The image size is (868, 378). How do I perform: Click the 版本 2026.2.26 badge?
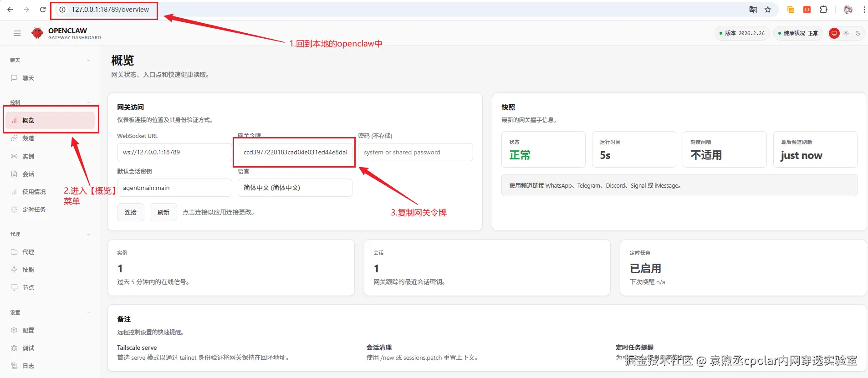(x=742, y=33)
